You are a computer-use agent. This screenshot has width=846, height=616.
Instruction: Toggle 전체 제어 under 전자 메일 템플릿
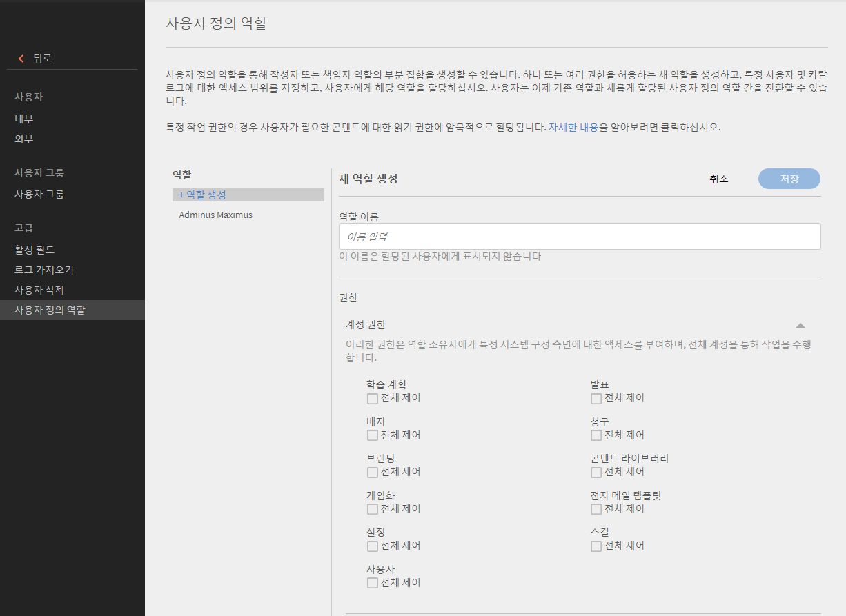tap(596, 509)
